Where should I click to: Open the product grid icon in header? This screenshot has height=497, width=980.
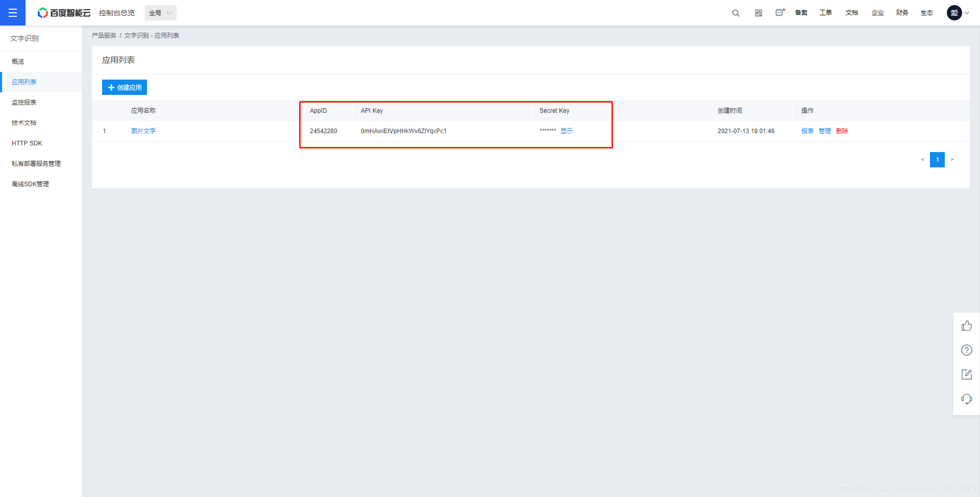point(758,13)
